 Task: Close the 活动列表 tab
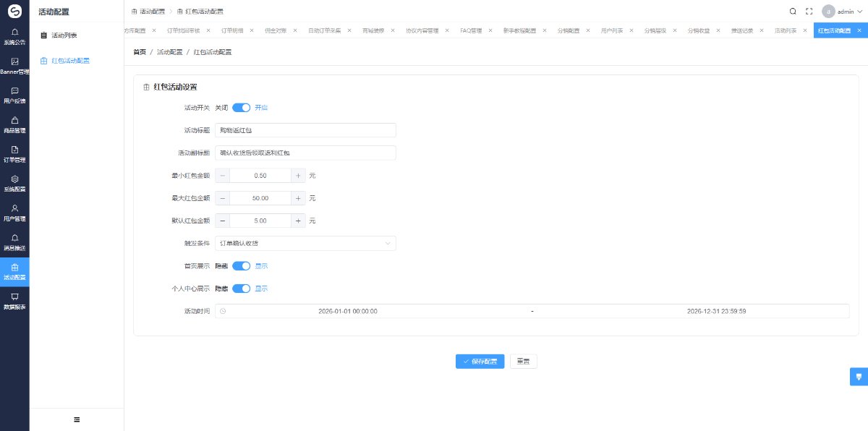click(x=804, y=31)
